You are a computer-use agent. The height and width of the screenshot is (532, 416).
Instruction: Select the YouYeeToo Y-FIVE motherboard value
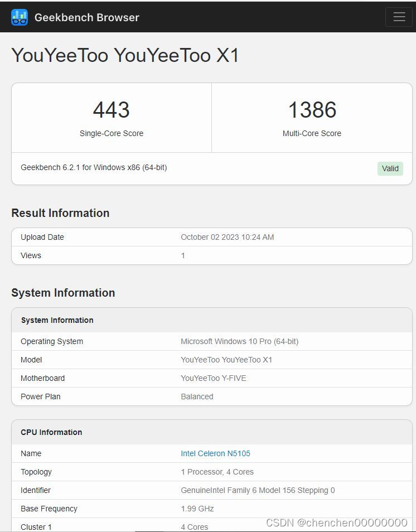(214, 378)
